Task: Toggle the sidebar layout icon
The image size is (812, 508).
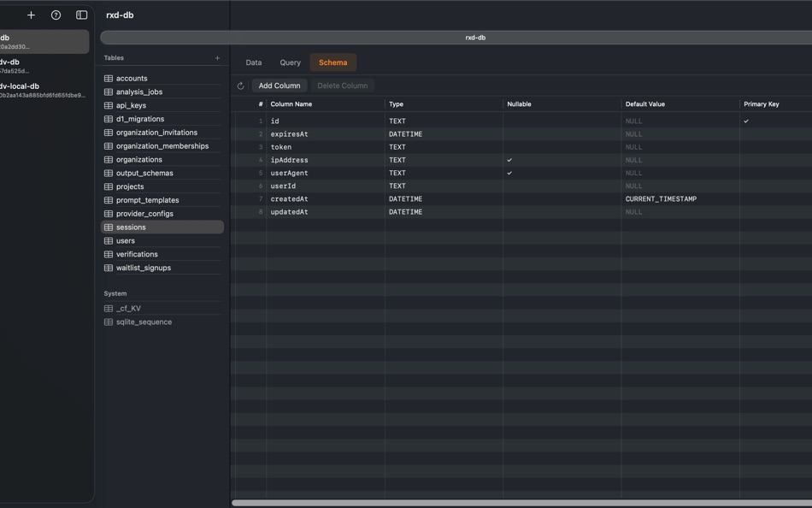Action: click(x=81, y=15)
